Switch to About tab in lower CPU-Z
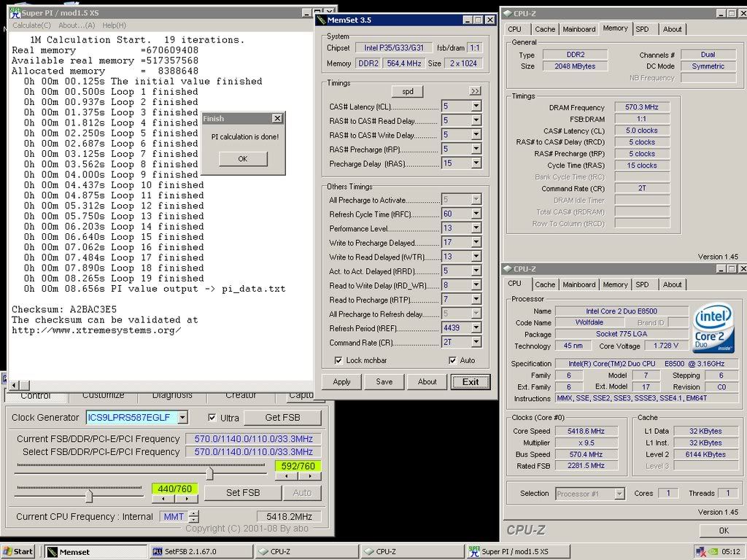747x560 pixels. pos(672,285)
